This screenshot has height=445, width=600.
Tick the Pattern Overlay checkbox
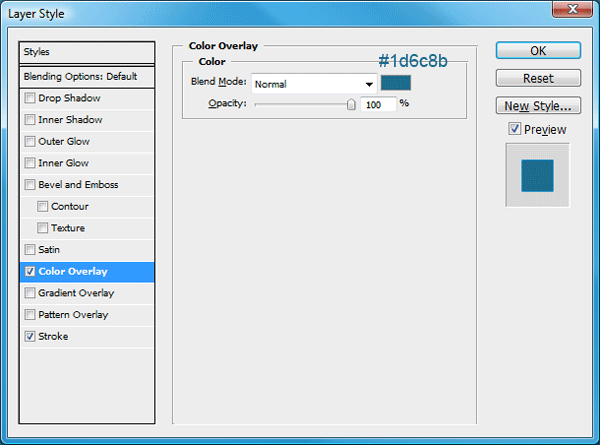click(x=29, y=315)
